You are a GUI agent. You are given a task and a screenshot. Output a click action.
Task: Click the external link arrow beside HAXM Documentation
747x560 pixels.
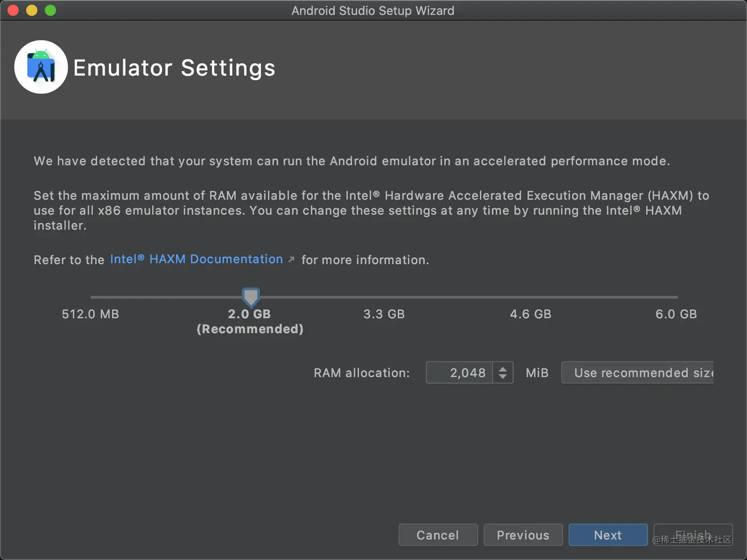291,259
